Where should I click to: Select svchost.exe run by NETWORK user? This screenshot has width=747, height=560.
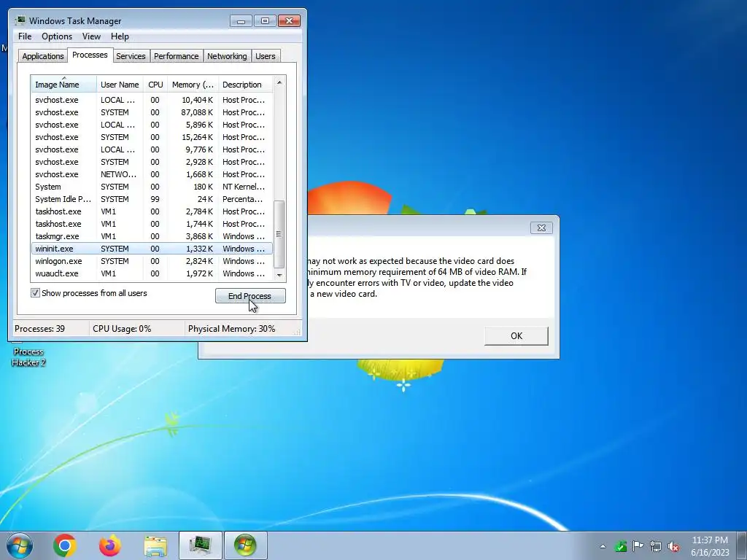(152, 174)
